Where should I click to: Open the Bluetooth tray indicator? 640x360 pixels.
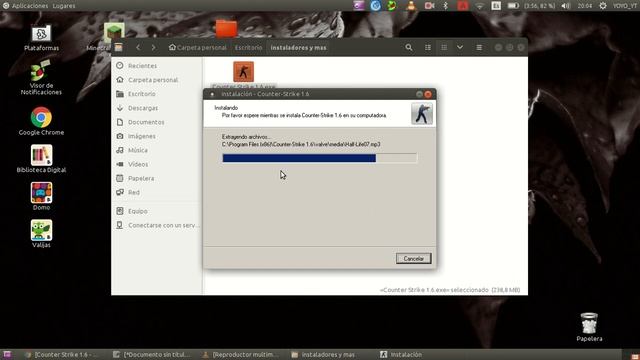tap(446, 5)
